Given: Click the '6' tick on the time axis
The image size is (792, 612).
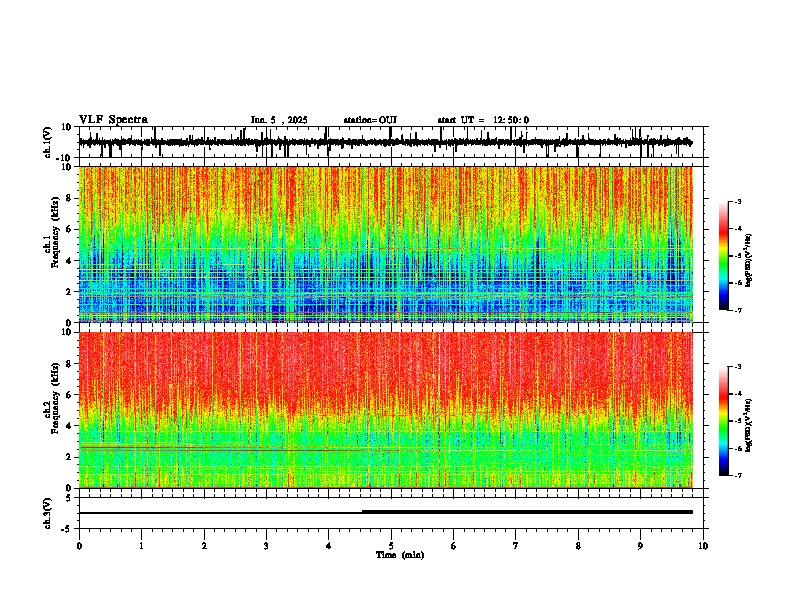Looking at the screenshot, I should click(x=454, y=546).
